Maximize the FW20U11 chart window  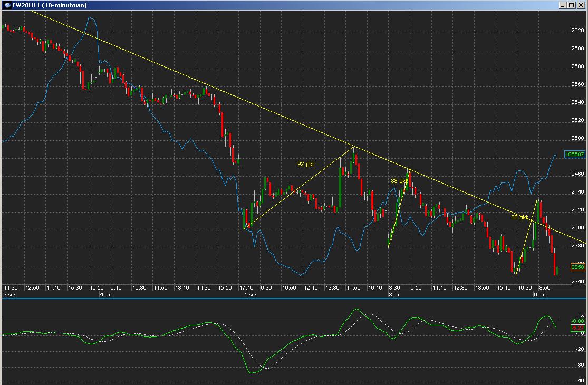coord(572,5)
